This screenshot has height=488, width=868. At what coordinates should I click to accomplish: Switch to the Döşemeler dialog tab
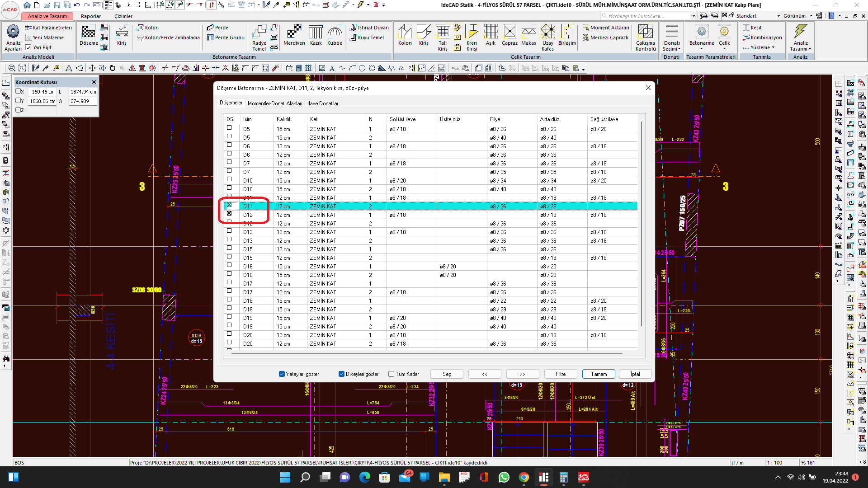click(x=231, y=103)
